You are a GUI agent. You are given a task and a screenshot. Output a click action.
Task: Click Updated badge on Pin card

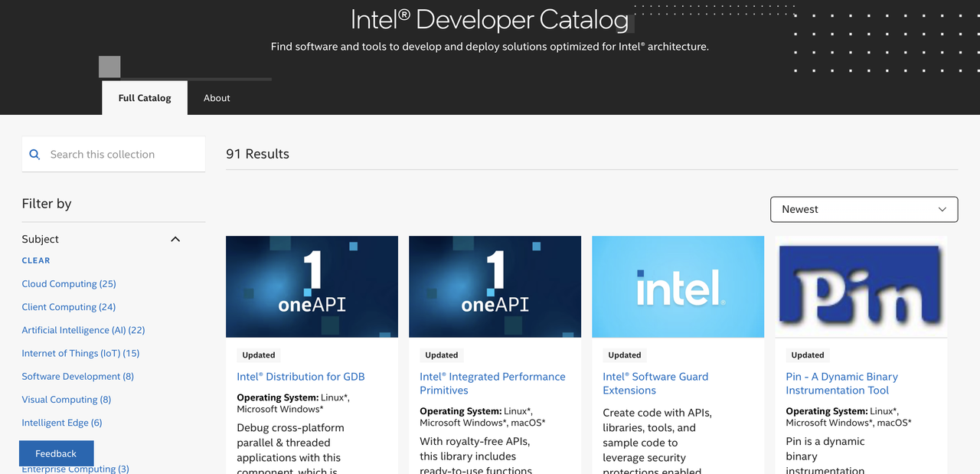[808, 355]
